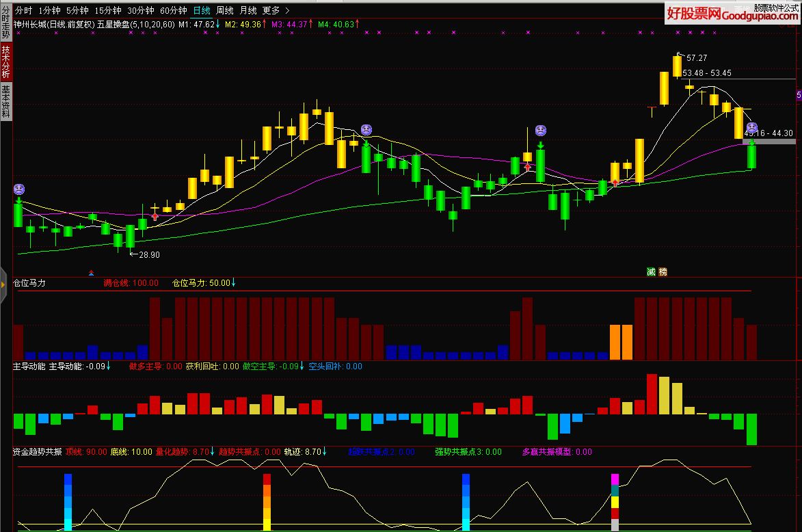
Task: Click the 量化趋势: 8.70 readout
Action: (x=185, y=452)
